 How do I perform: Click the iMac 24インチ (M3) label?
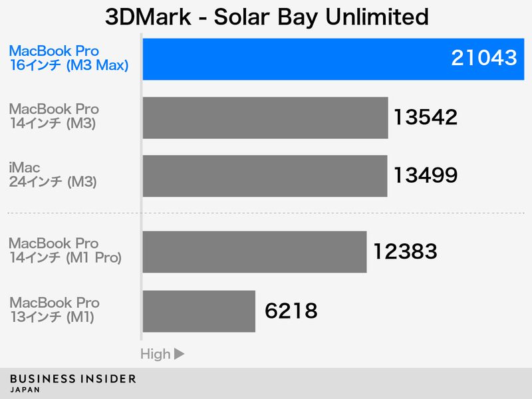(53, 175)
